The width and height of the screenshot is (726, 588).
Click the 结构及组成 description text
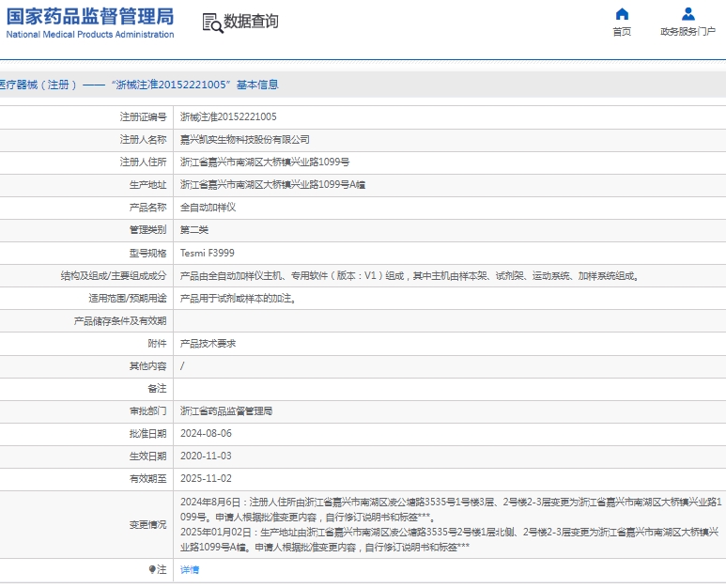coord(409,276)
